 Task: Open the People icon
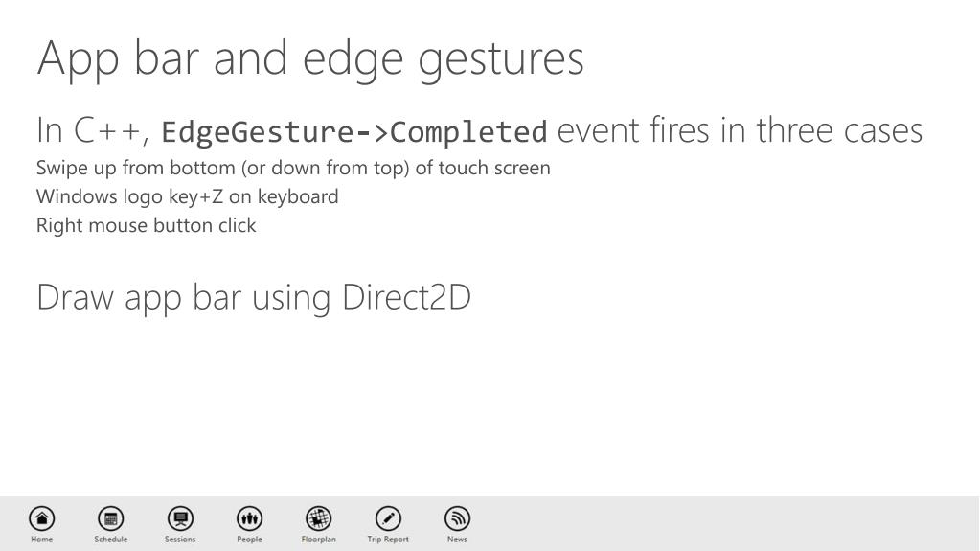249,518
